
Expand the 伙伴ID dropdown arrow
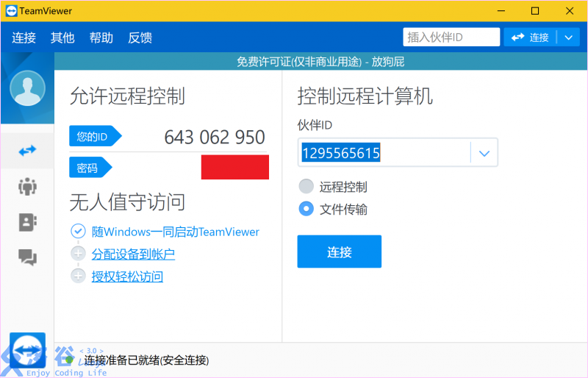[484, 153]
